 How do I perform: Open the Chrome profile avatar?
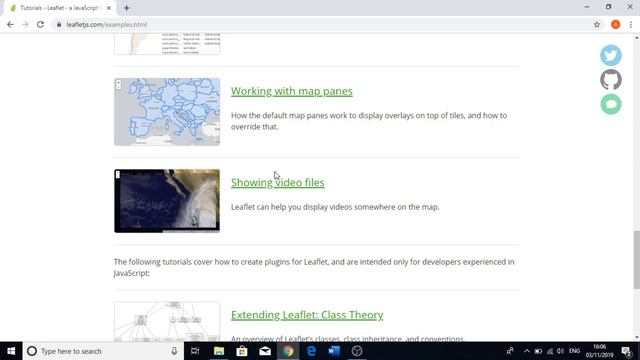616,24
